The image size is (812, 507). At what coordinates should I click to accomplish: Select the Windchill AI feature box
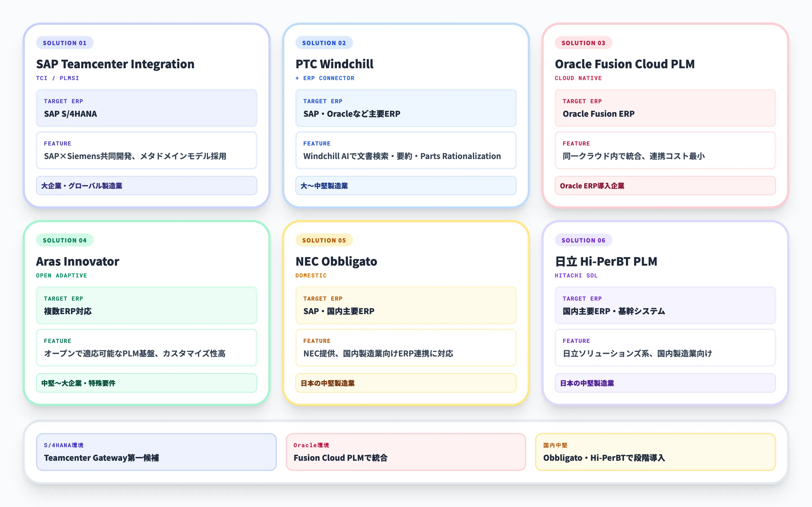coord(406,150)
